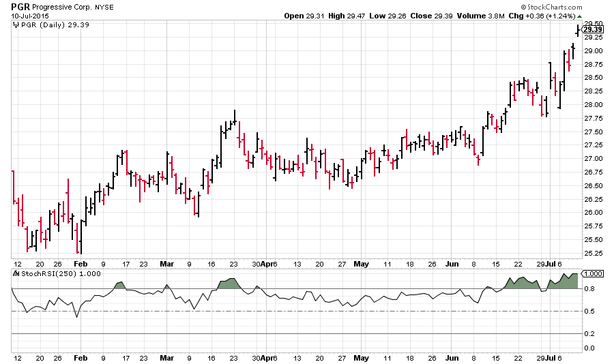The height and width of the screenshot is (364, 614).
Task: Click the 26.50 price axis label
Action: [x=594, y=186]
